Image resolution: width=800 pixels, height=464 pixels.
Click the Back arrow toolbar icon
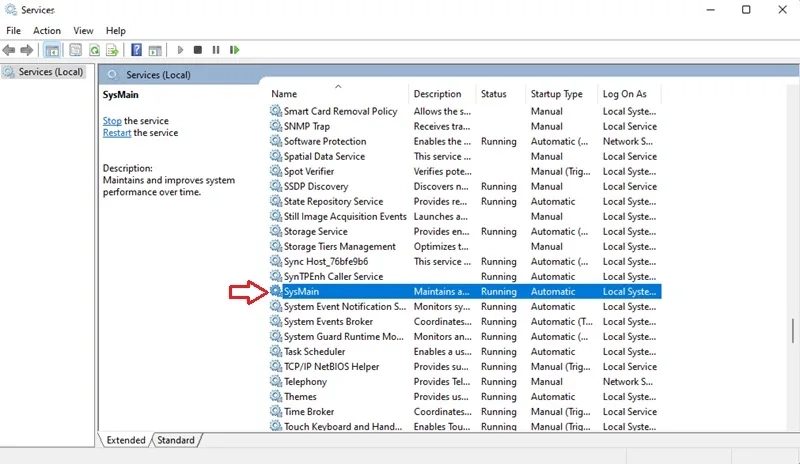tap(10, 50)
